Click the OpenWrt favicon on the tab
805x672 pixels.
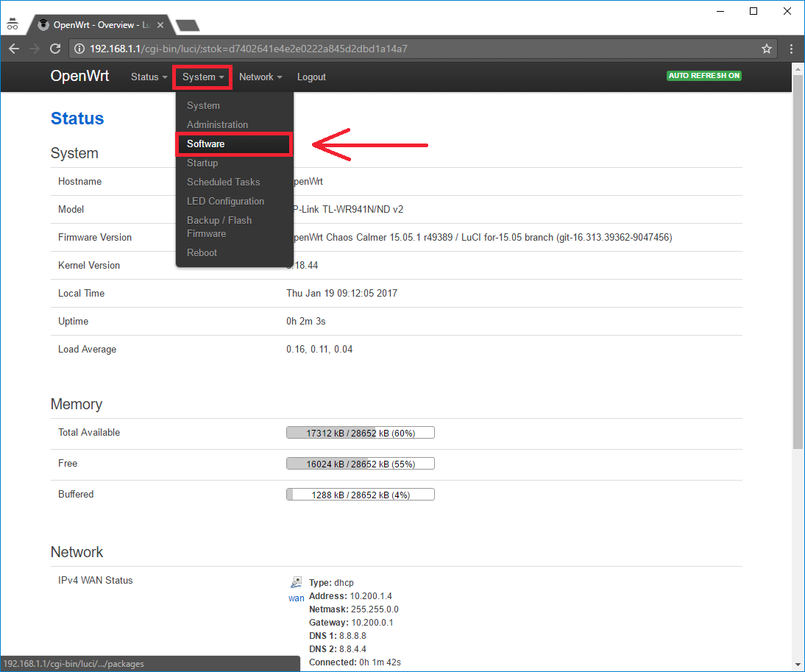tap(43, 24)
